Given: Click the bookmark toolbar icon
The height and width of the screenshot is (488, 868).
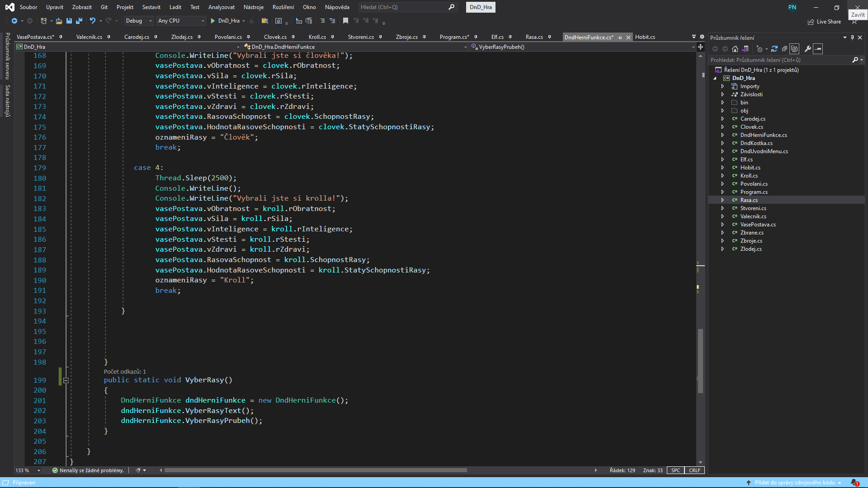Looking at the screenshot, I should tap(345, 21).
